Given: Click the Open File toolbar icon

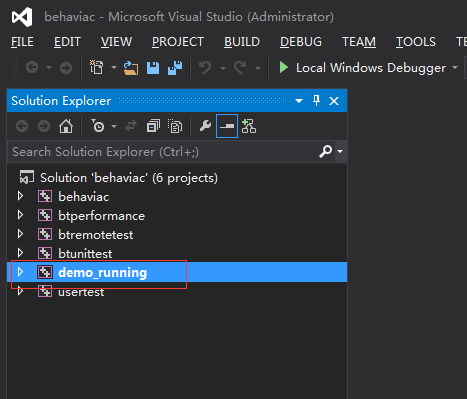Looking at the screenshot, I should tap(131, 68).
